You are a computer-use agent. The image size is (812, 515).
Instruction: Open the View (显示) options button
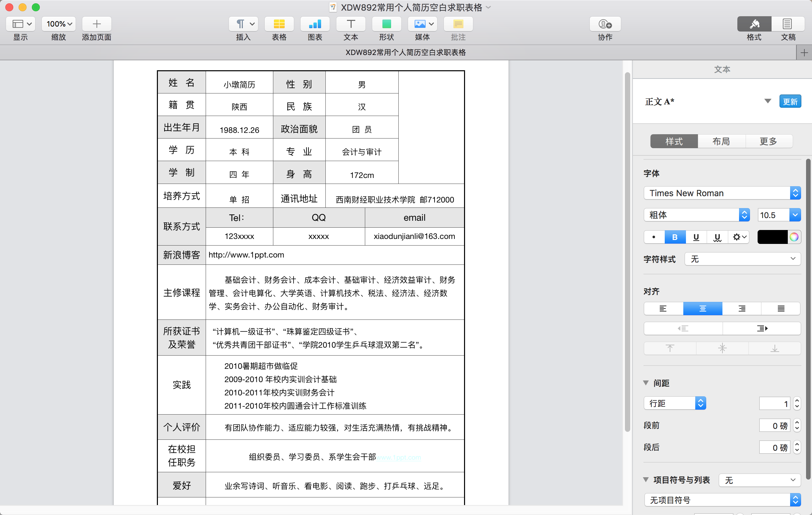pyautogui.click(x=21, y=24)
